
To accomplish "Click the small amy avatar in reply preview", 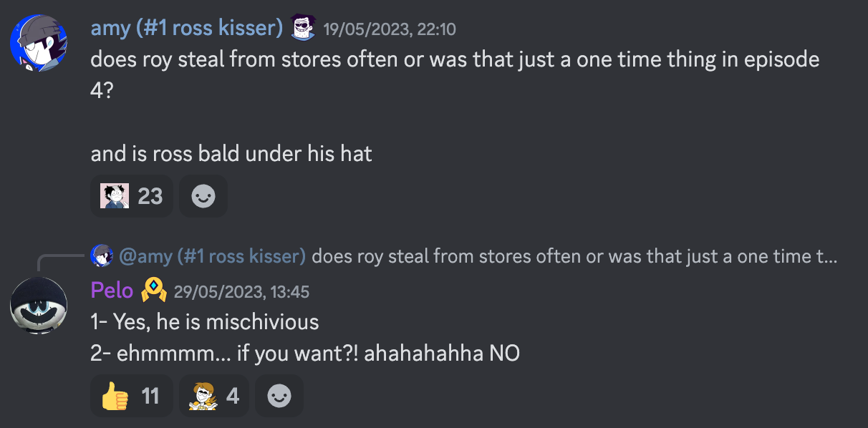I will click(x=102, y=256).
